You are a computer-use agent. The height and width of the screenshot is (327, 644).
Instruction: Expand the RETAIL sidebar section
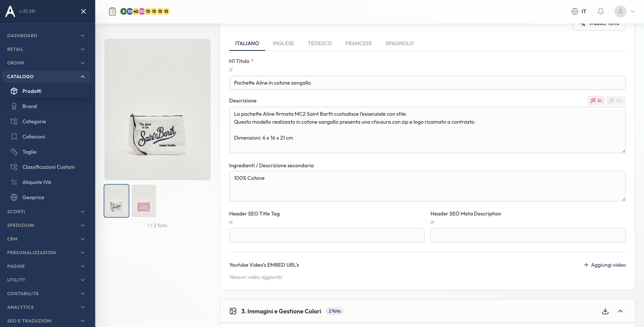coord(46,49)
